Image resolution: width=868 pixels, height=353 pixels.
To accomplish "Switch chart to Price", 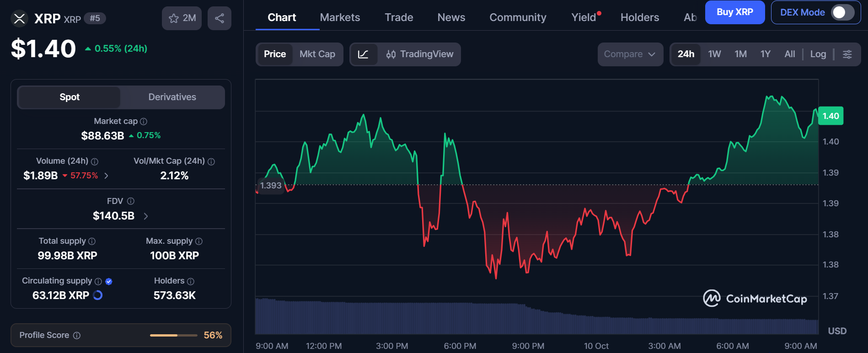I will click(275, 54).
